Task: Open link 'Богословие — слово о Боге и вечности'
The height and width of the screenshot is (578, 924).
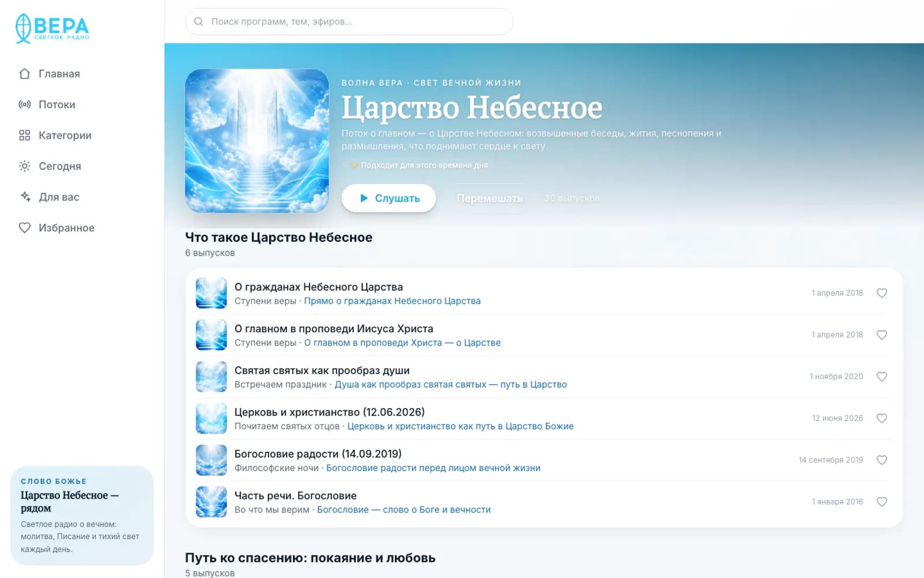Action: pos(404,510)
